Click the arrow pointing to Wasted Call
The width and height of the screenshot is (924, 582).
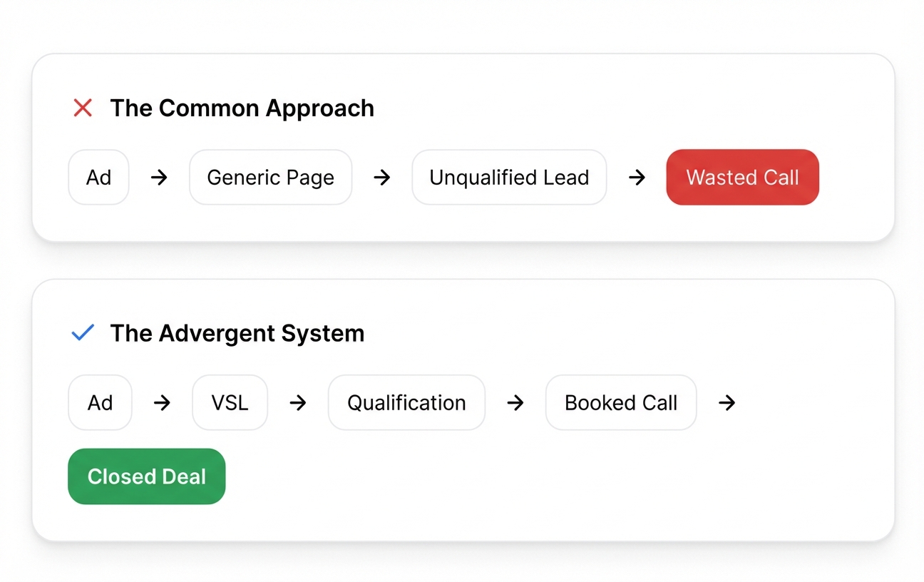pos(637,178)
